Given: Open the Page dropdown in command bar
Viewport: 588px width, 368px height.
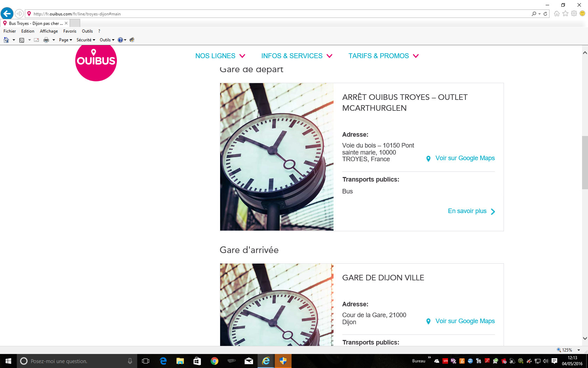Looking at the screenshot, I should [x=65, y=40].
